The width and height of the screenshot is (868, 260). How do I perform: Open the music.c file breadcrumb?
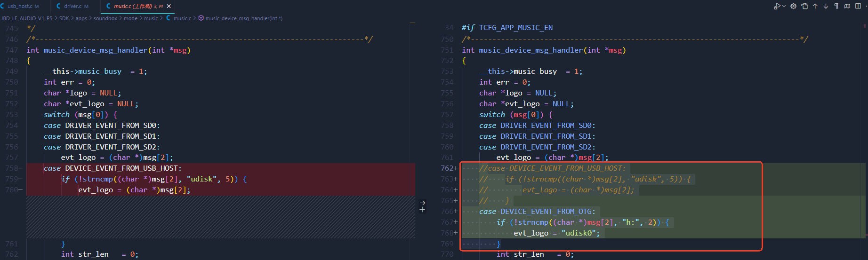[x=179, y=18]
